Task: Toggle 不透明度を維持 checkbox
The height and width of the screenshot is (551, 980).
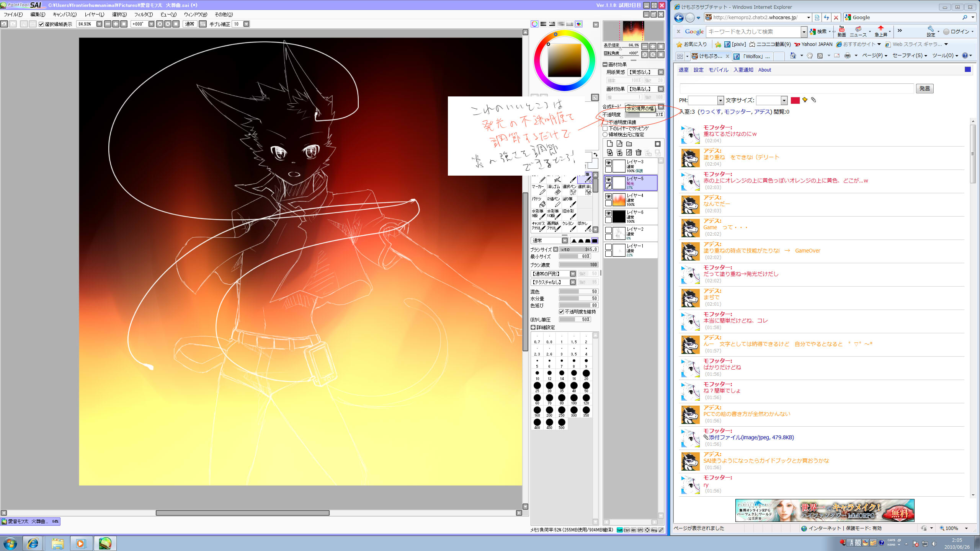Action: (562, 312)
